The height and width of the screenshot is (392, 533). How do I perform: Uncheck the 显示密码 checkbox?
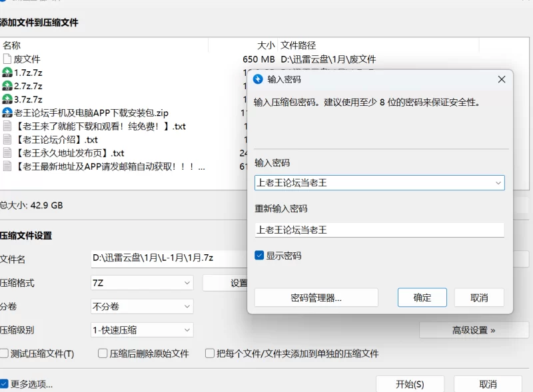click(x=260, y=256)
